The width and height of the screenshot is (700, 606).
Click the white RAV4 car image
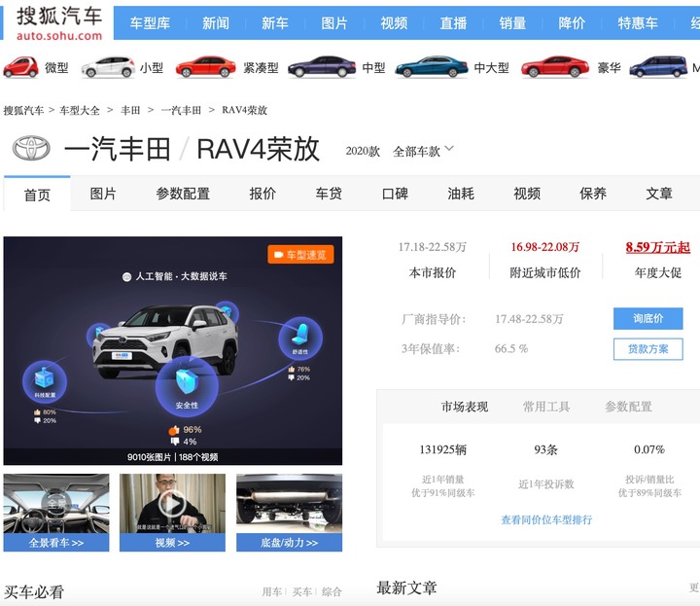point(165,341)
